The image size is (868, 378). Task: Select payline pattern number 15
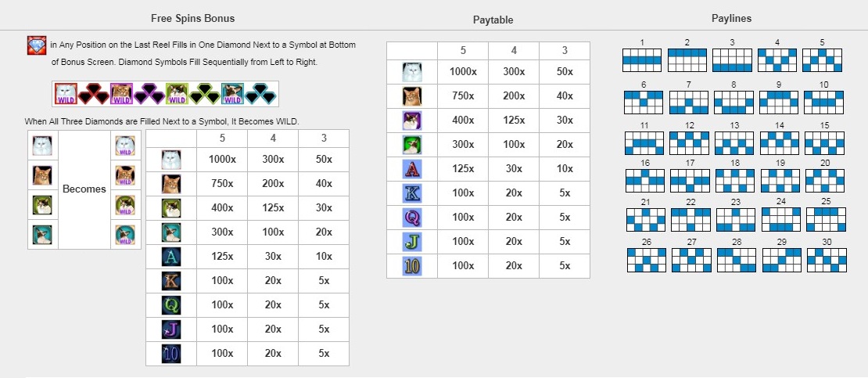(x=824, y=143)
